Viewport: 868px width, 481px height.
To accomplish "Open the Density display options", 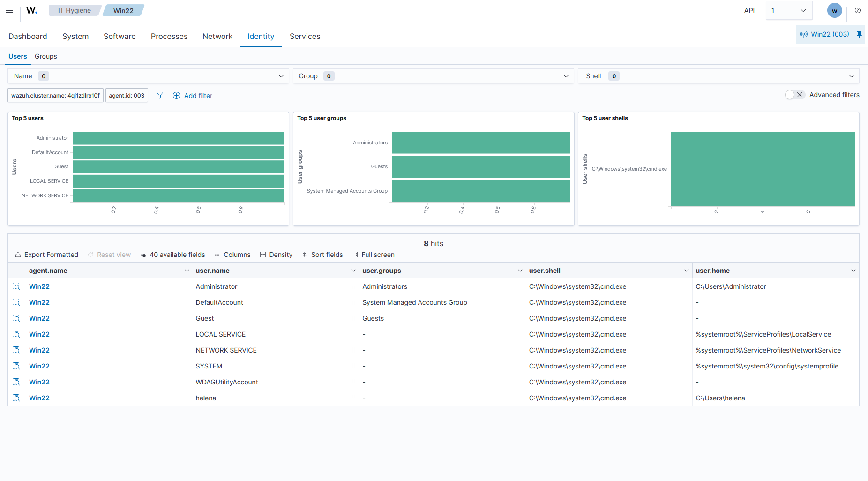I will pyautogui.click(x=276, y=255).
